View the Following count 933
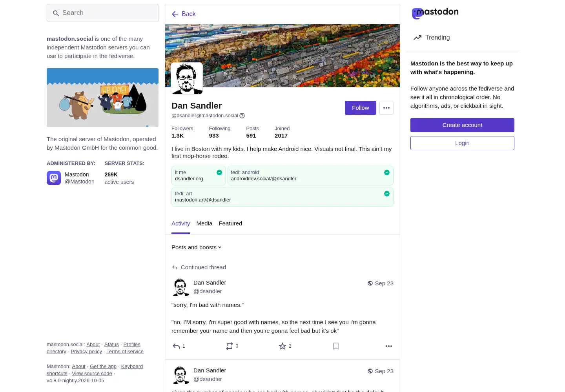Image resolution: width=565 pixels, height=392 pixels. tap(220, 132)
